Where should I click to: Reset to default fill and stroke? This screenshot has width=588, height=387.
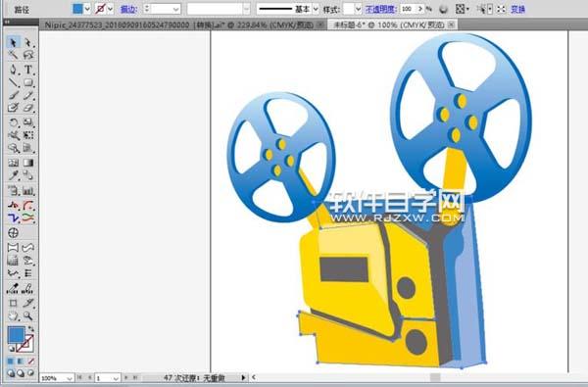coord(11,349)
